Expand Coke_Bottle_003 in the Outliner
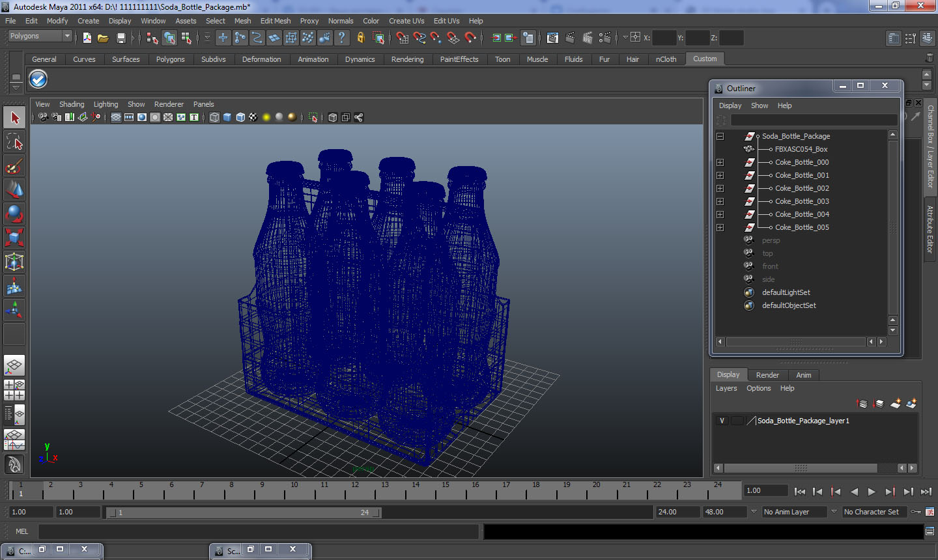This screenshot has height=560, width=938. [x=720, y=201]
